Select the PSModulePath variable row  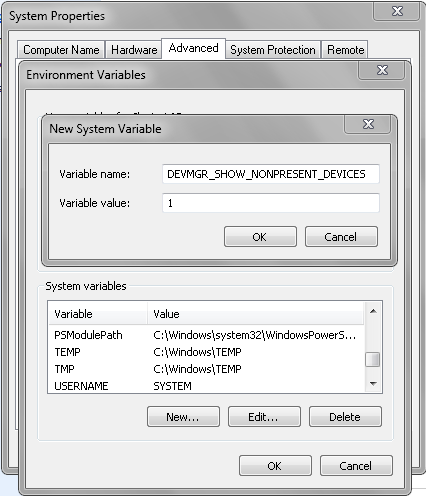pos(206,335)
